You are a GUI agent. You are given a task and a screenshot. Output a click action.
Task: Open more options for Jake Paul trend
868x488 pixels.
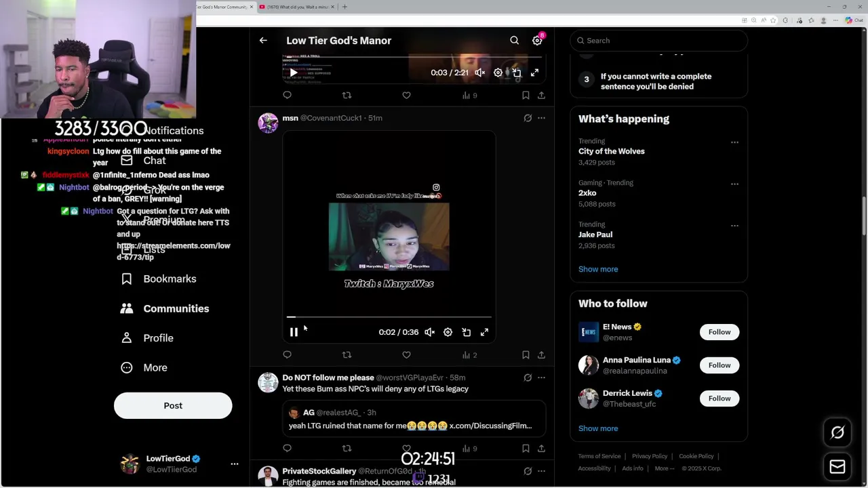pos(734,226)
